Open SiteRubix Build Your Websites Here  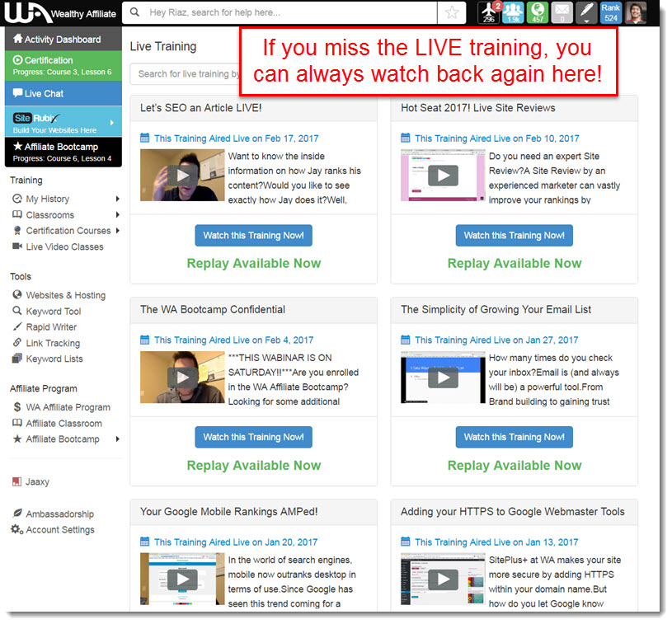click(63, 122)
